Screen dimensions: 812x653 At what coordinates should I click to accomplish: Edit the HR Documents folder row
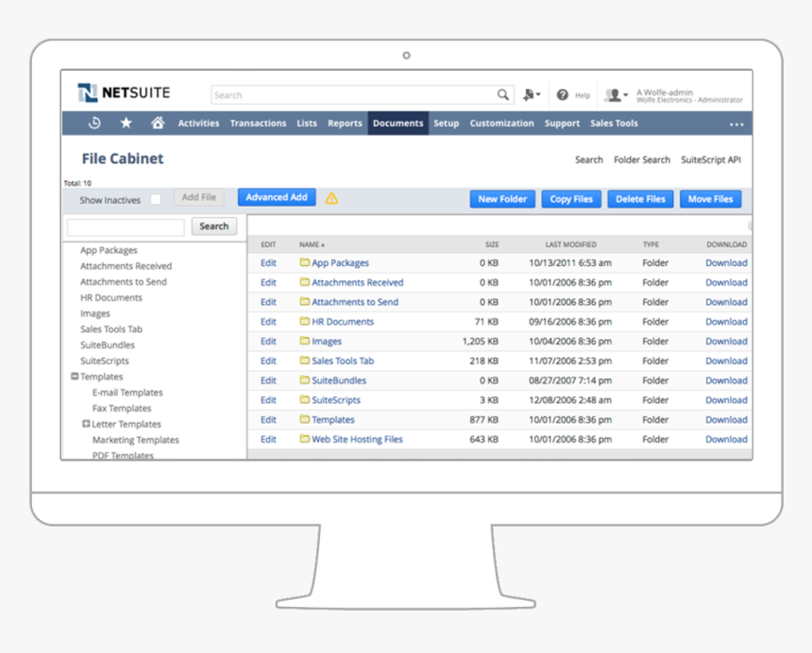268,322
